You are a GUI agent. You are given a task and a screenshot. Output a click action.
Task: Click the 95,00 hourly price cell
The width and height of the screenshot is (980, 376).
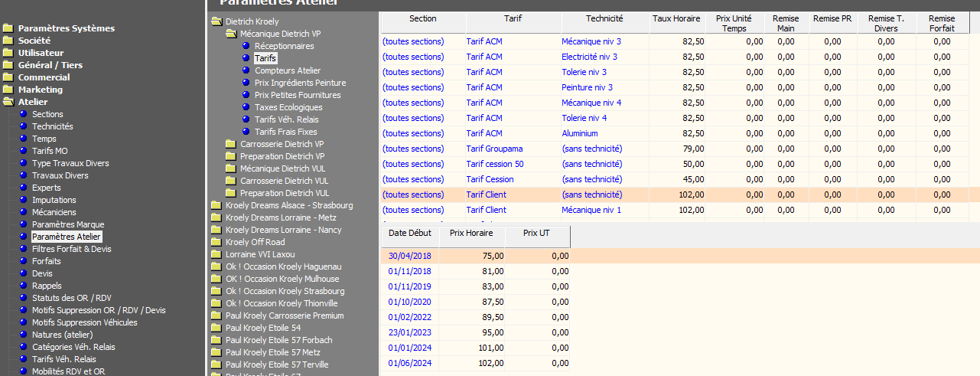coord(472,332)
